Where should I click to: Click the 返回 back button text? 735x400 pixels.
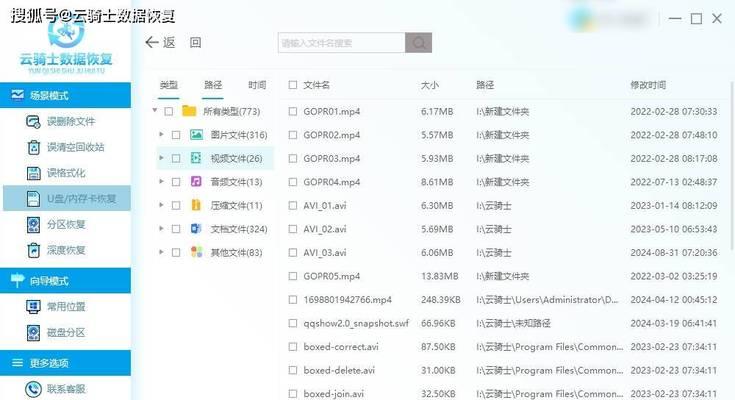(x=182, y=43)
